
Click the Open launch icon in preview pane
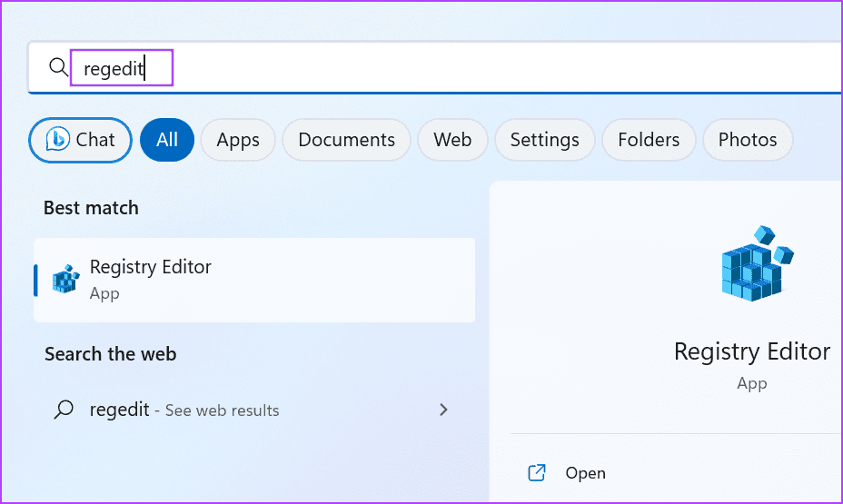tap(537, 473)
